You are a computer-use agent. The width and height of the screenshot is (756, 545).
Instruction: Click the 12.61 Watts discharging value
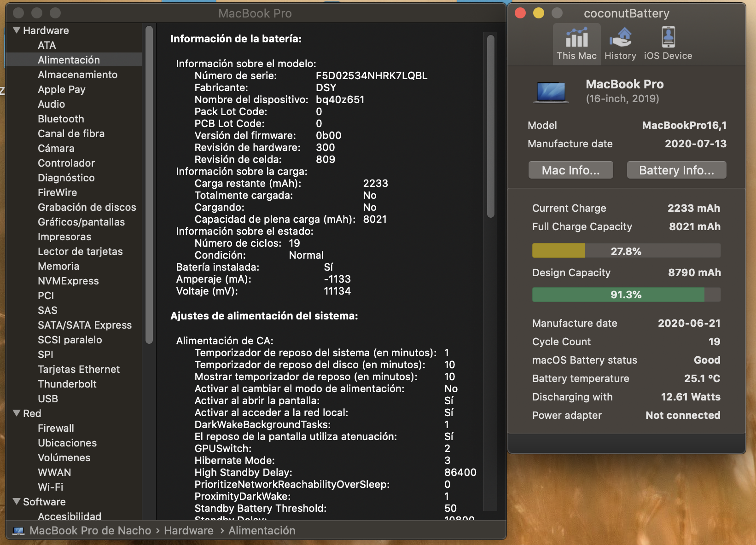[x=691, y=397]
